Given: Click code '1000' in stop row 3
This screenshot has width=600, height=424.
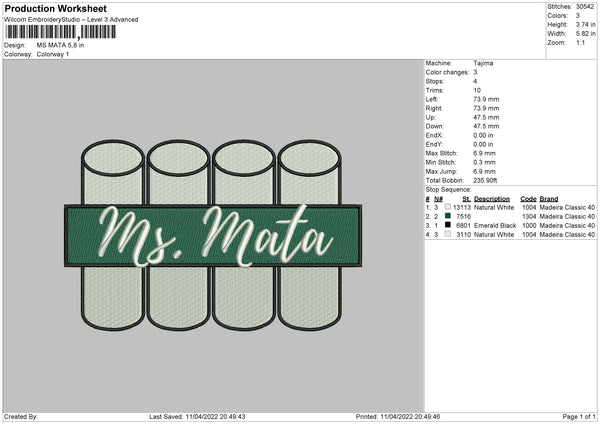Looking at the screenshot, I should [529, 225].
